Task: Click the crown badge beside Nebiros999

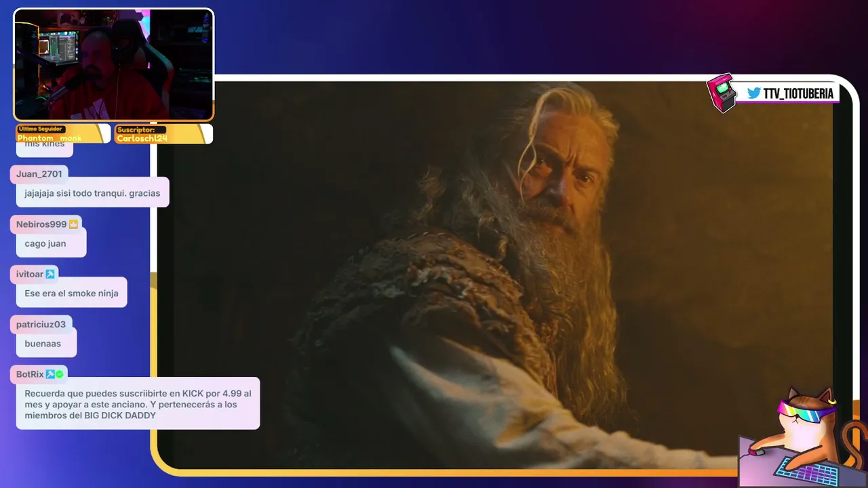Action: click(x=73, y=224)
